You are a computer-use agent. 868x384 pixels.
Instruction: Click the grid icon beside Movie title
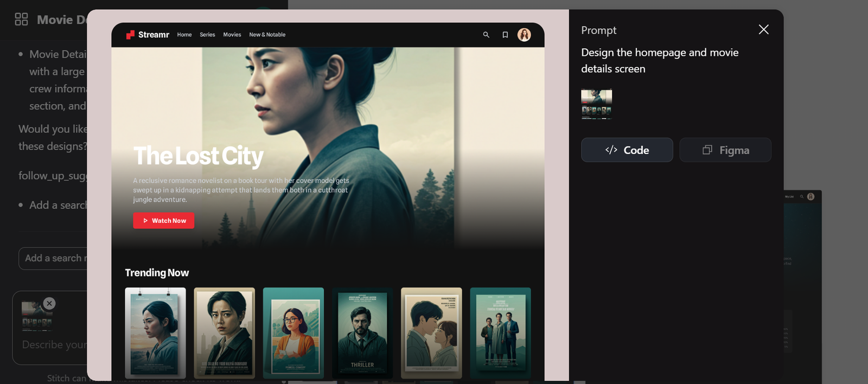point(21,20)
